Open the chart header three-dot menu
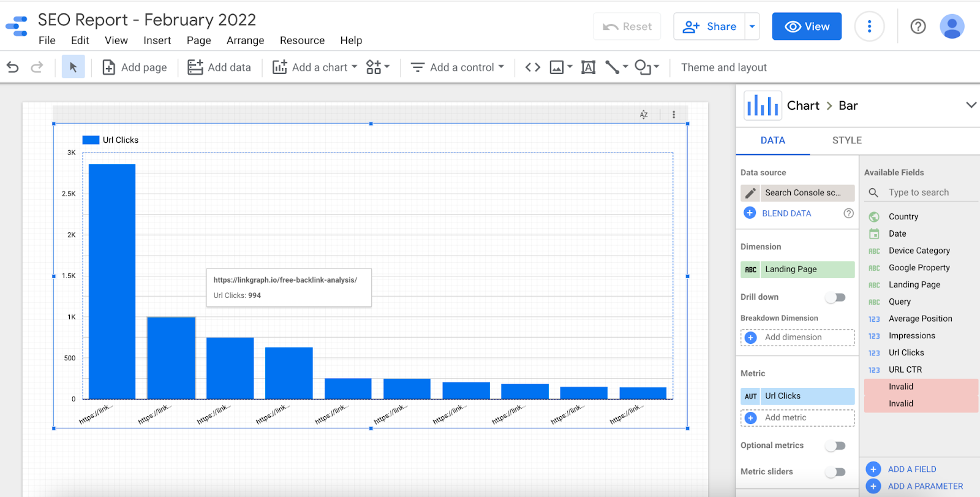This screenshot has width=980, height=497. [674, 115]
